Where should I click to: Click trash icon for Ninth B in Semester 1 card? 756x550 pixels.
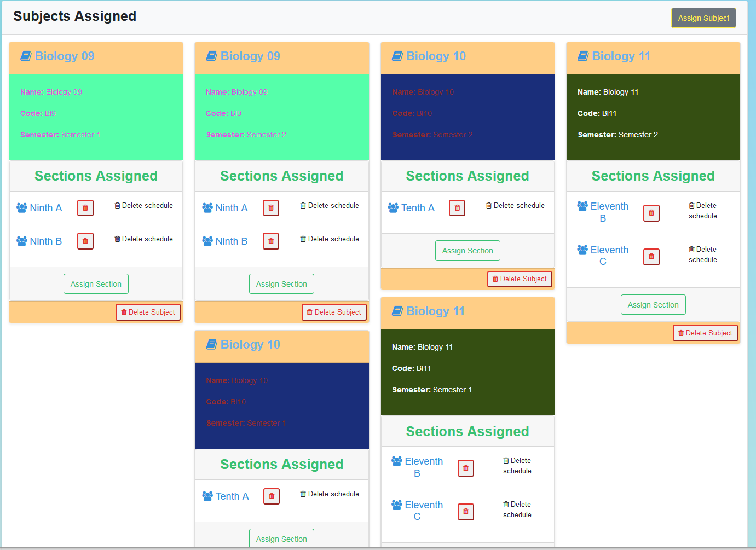tap(85, 241)
